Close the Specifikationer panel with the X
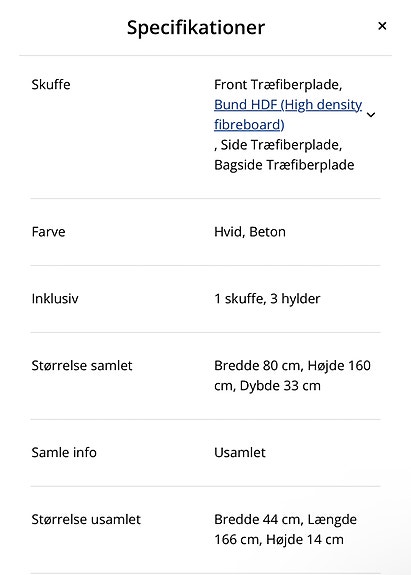The image size is (411, 575). 382,26
